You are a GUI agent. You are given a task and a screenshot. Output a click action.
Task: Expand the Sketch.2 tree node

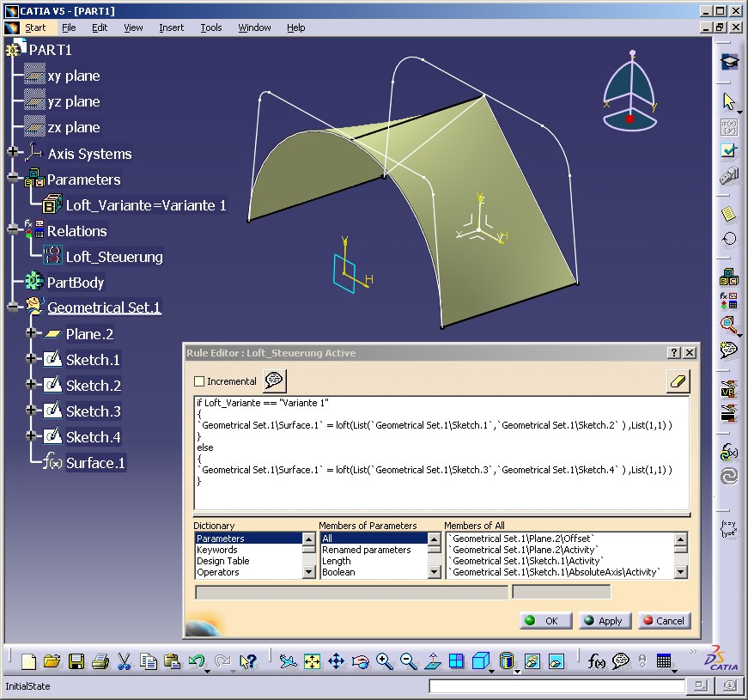coord(31,384)
